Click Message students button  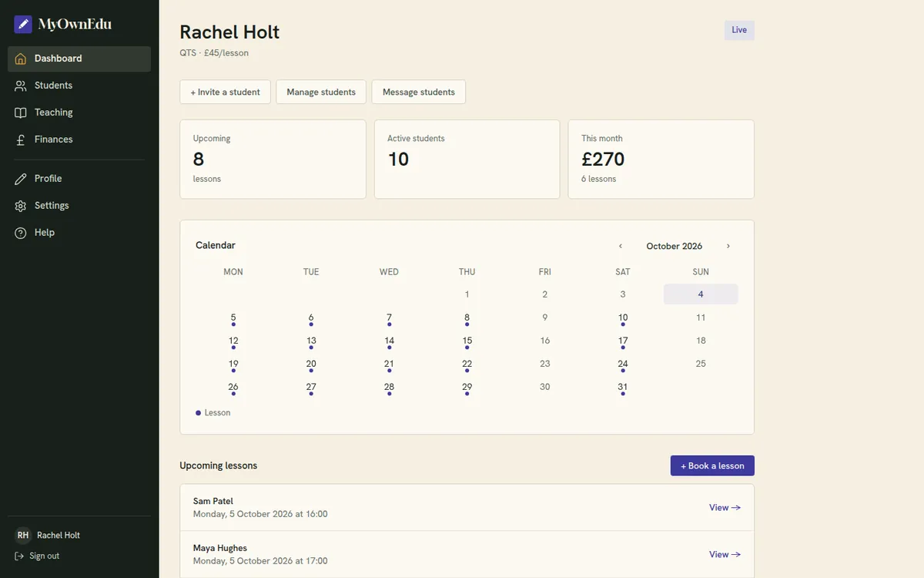tap(418, 92)
